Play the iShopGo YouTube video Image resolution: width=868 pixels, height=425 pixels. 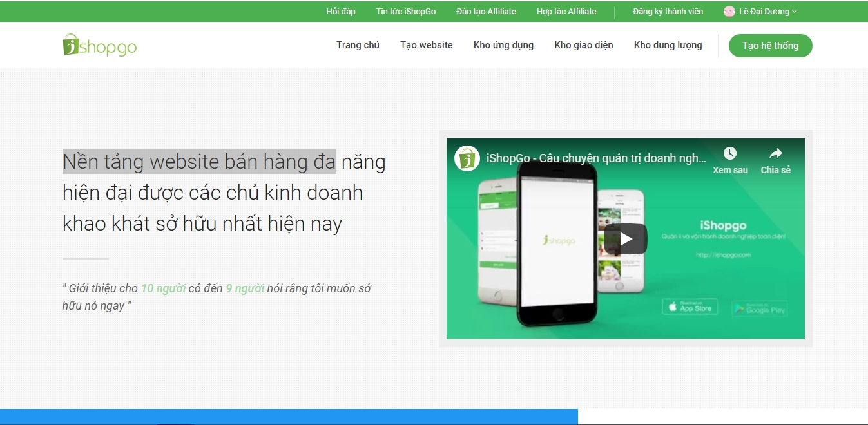point(625,239)
